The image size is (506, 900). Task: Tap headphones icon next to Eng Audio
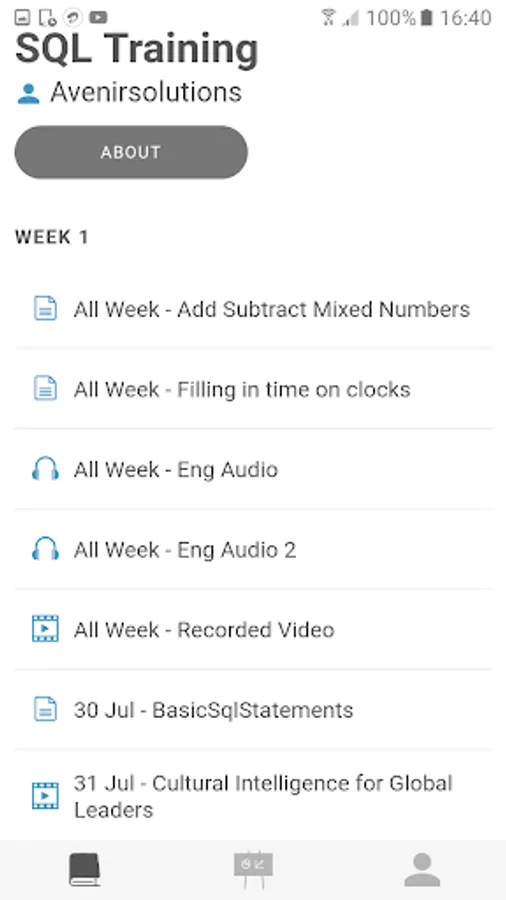[45, 469]
